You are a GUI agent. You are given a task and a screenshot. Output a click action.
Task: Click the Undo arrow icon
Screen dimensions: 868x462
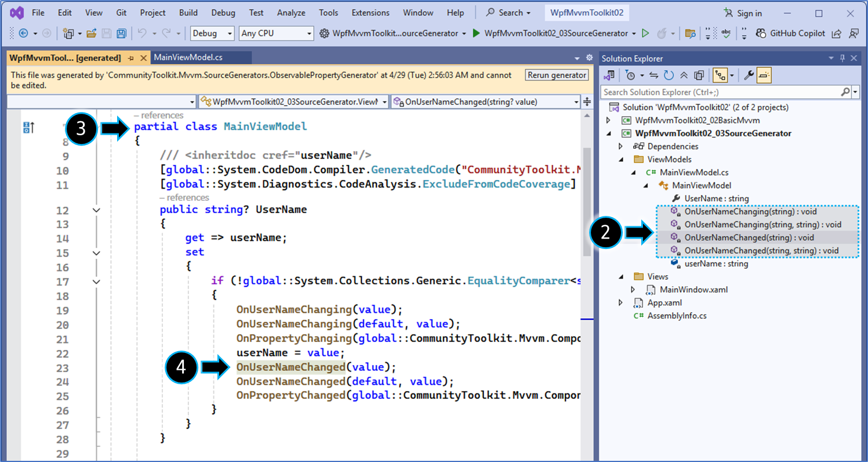(142, 34)
